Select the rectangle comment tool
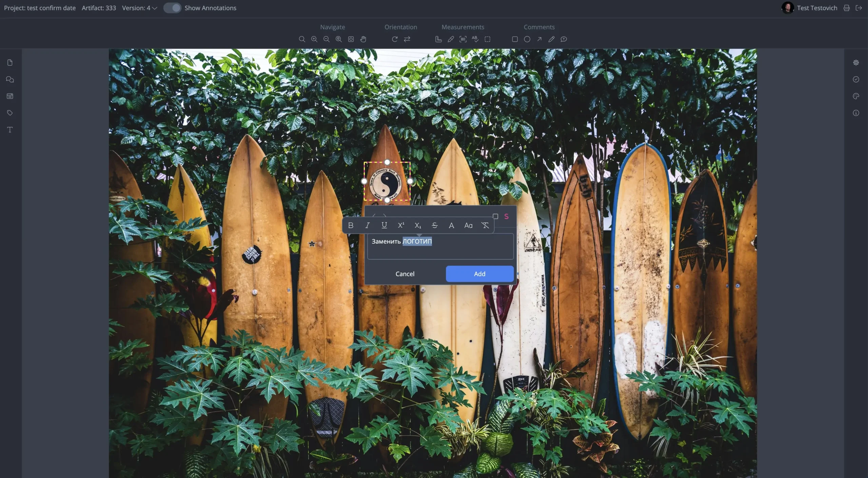The height and width of the screenshot is (478, 868). (515, 39)
